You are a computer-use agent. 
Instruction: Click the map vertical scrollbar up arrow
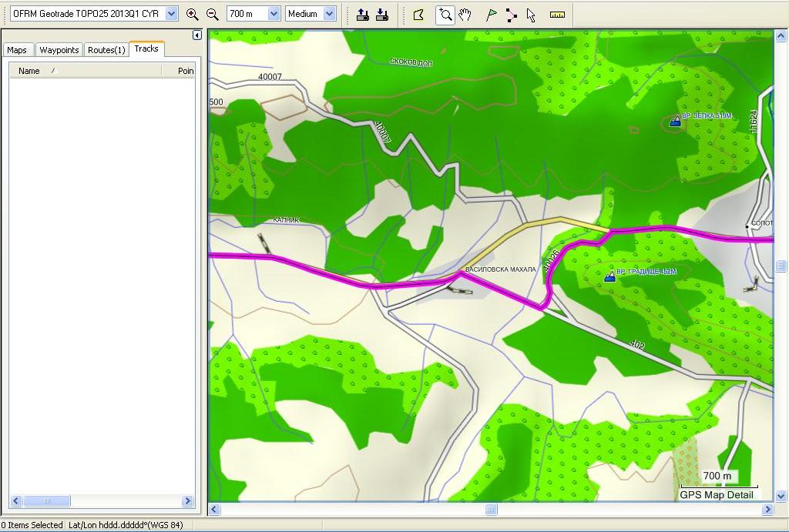pos(781,35)
